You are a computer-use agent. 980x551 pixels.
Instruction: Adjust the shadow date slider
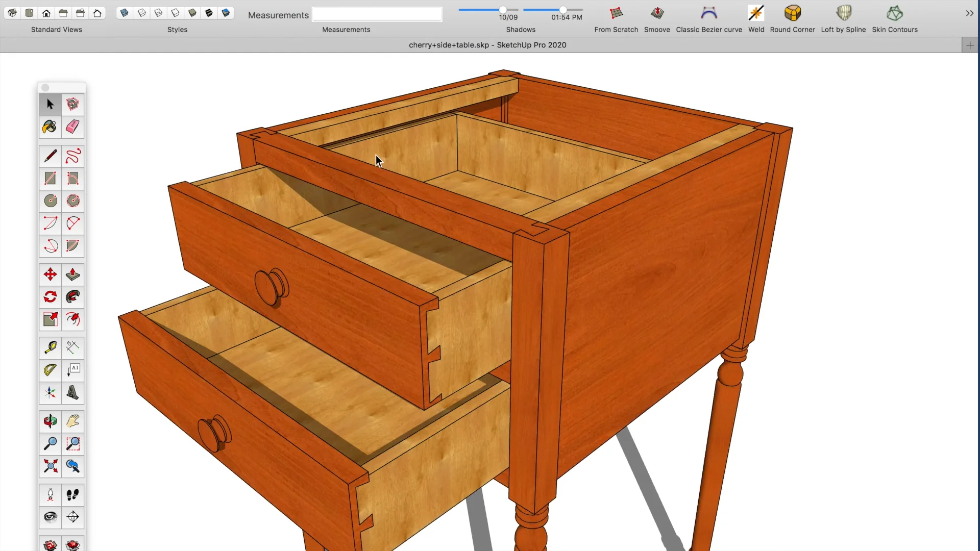point(503,10)
